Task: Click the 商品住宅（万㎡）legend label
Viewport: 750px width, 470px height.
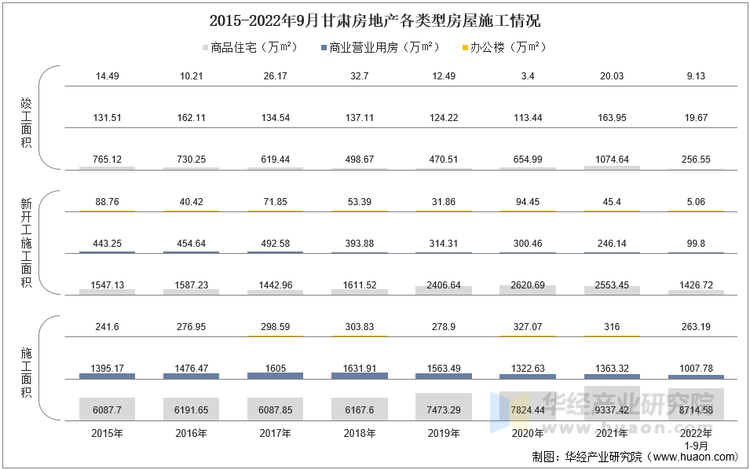Action: [x=254, y=47]
